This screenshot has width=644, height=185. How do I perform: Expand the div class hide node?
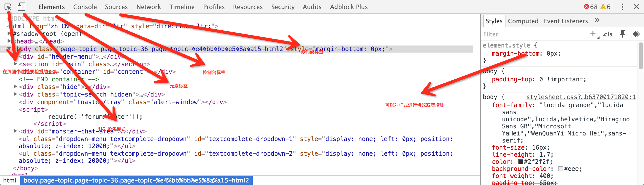pyautogui.click(x=15, y=87)
